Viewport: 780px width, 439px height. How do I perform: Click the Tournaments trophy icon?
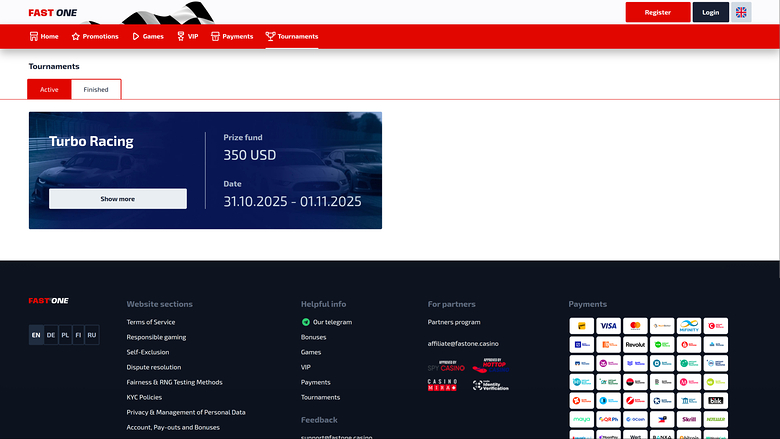tap(270, 36)
